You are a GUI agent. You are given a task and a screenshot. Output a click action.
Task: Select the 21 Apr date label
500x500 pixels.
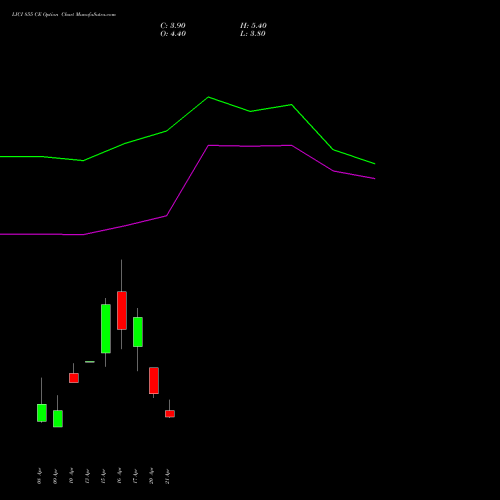(168, 476)
